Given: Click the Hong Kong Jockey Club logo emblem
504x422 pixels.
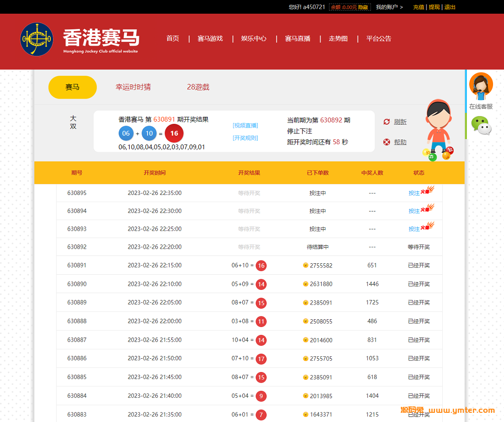Looking at the screenshot, I should click(37, 39).
